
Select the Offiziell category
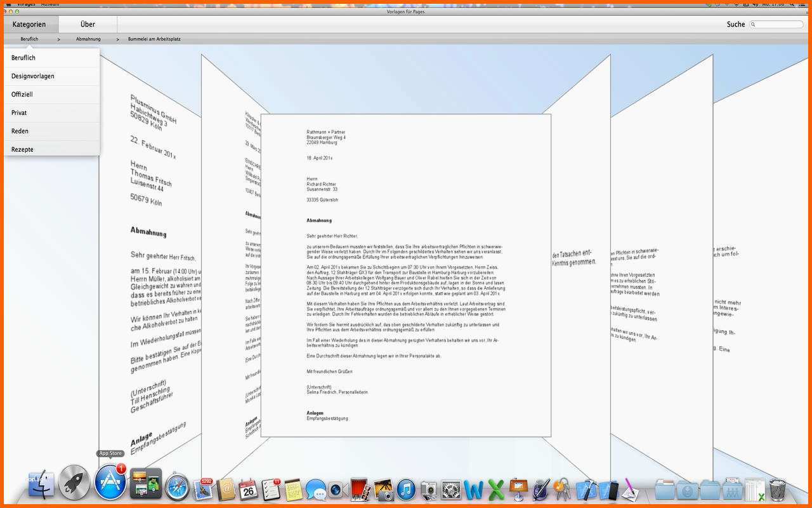click(x=22, y=95)
